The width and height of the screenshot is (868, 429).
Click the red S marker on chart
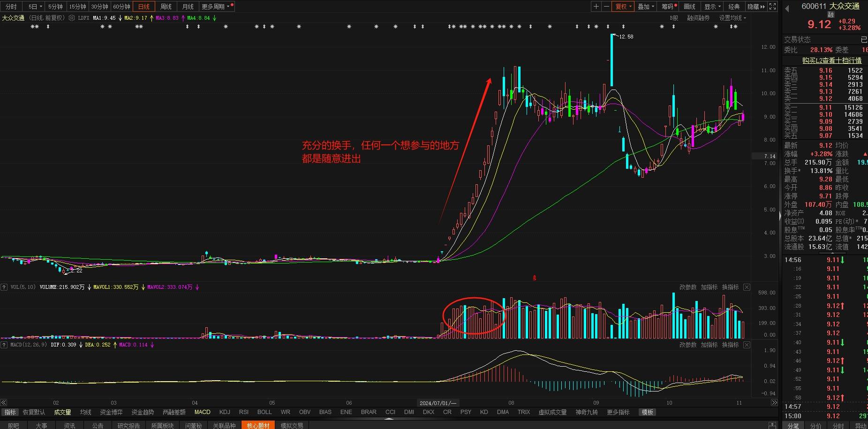(534, 278)
